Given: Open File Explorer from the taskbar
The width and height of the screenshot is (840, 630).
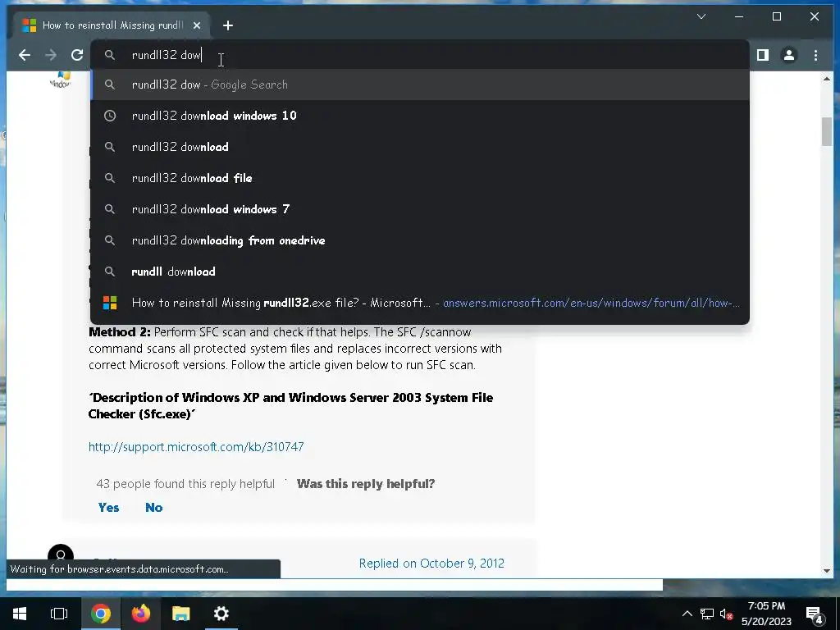Looking at the screenshot, I should point(181,614).
